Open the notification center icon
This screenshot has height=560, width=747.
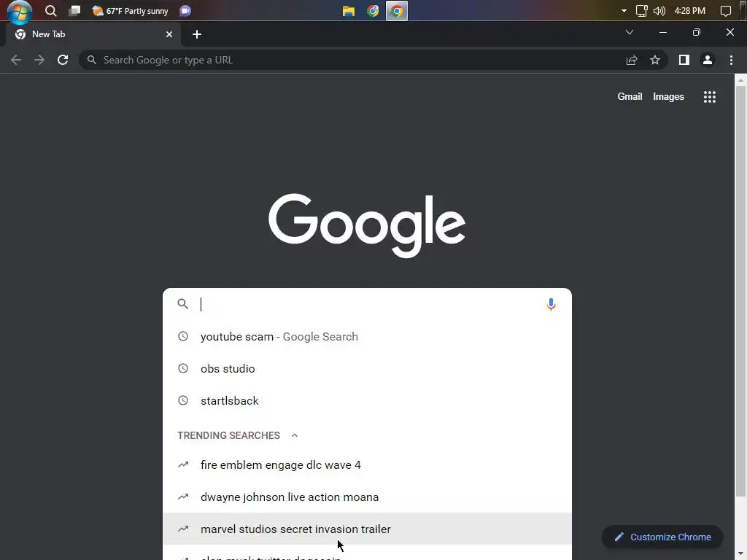tap(726, 11)
